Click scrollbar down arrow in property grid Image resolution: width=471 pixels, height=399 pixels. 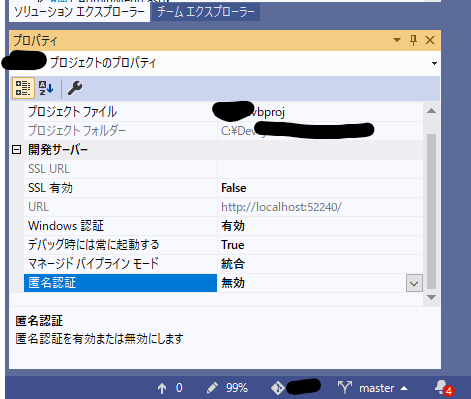point(431,297)
